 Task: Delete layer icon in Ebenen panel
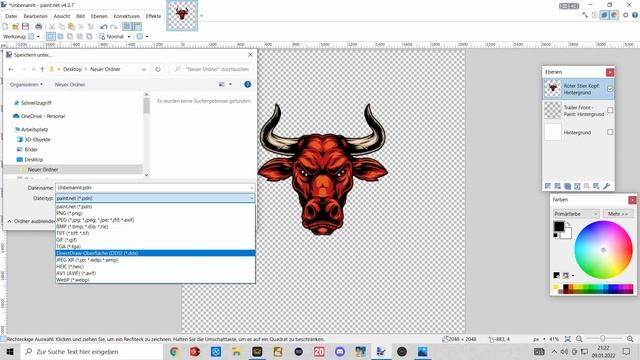[x=558, y=186]
